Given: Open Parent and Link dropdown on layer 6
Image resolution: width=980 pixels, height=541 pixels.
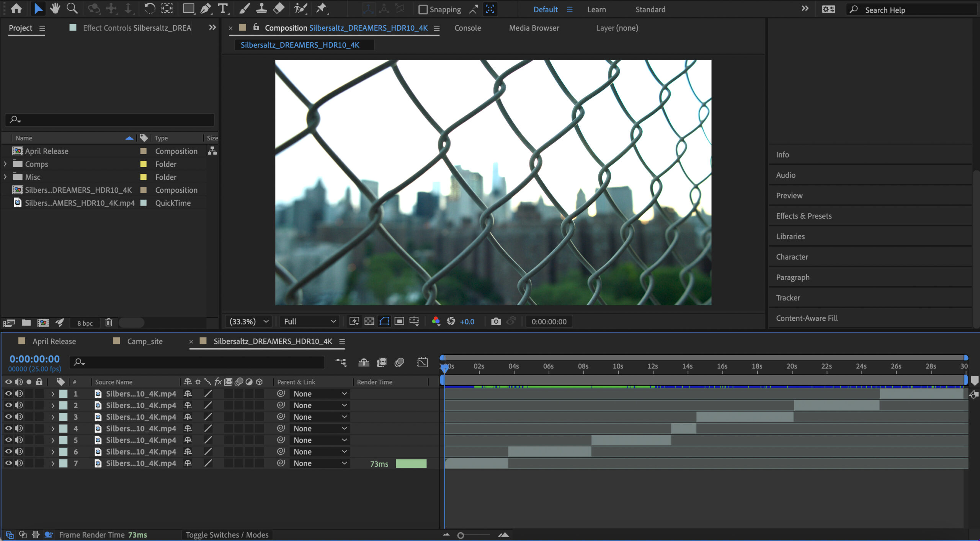Looking at the screenshot, I should click(x=343, y=452).
